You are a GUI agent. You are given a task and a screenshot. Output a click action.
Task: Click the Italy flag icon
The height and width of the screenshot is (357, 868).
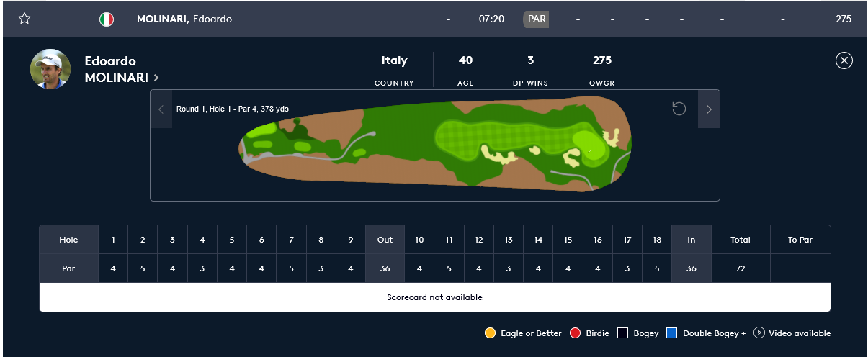click(107, 19)
